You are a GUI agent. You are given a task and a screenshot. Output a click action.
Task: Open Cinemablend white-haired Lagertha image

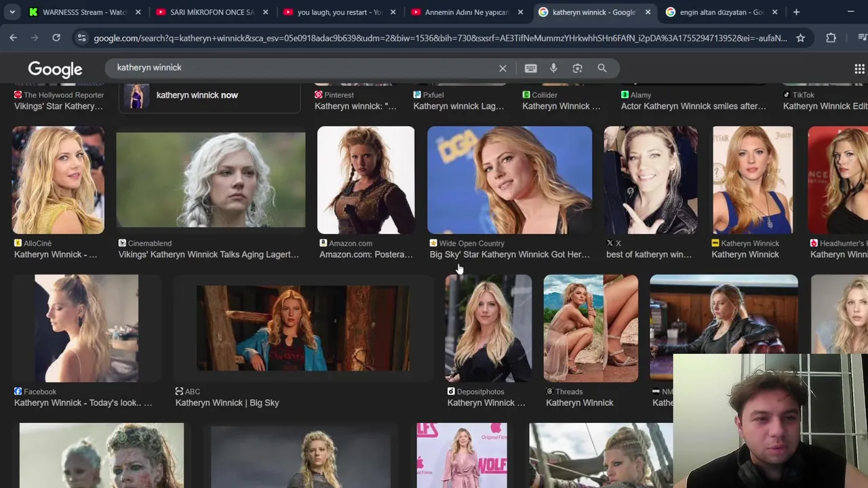tap(210, 180)
